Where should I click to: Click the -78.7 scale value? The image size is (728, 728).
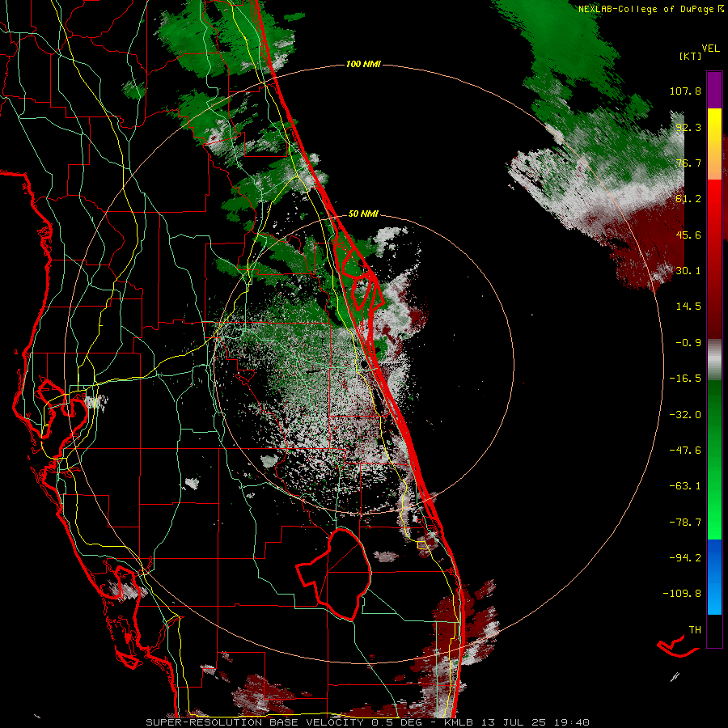685,523
